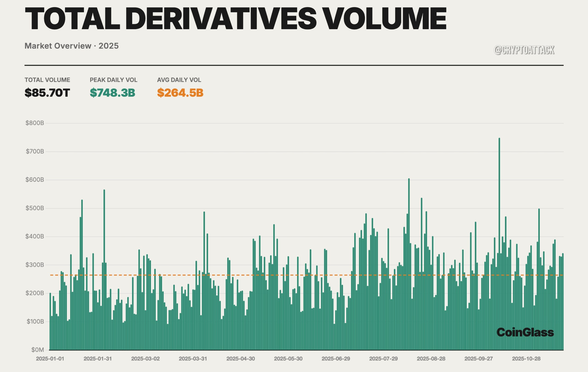Image resolution: width=588 pixels, height=372 pixels.
Task: Select the "$85.70T" total volume value
Action: [47, 93]
